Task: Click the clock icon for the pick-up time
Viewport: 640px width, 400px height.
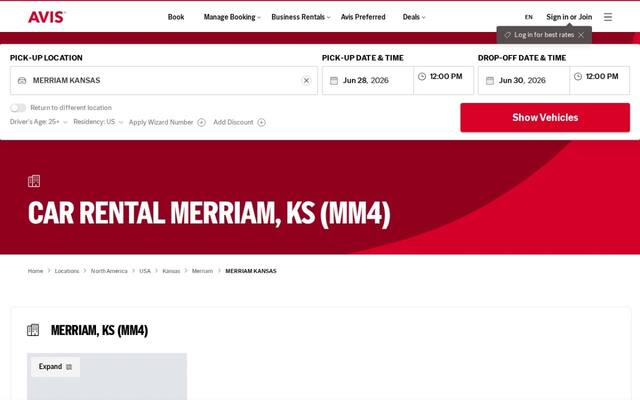Action: click(422, 76)
